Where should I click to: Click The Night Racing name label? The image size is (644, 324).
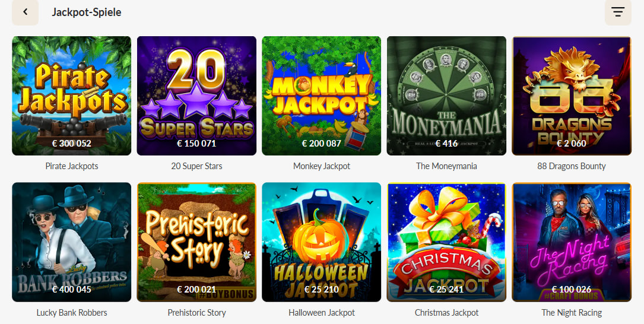click(572, 312)
